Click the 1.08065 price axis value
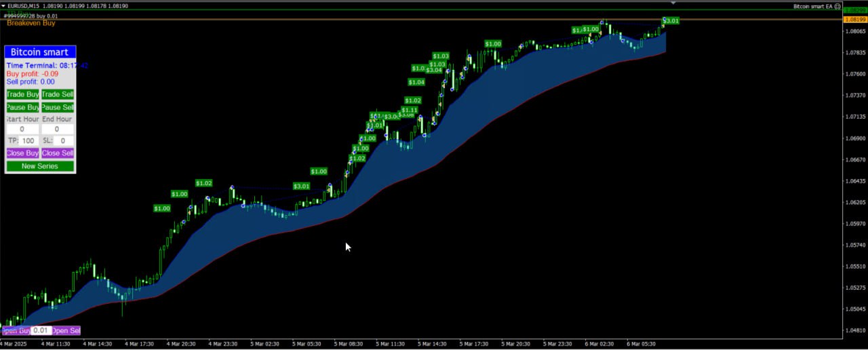Screen dimensions: 868x350 click(x=854, y=31)
